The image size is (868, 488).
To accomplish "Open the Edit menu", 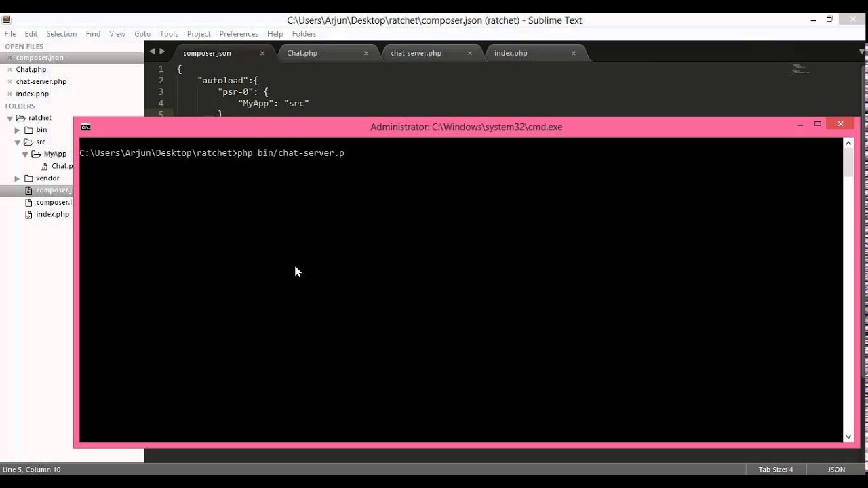I will tap(31, 34).
